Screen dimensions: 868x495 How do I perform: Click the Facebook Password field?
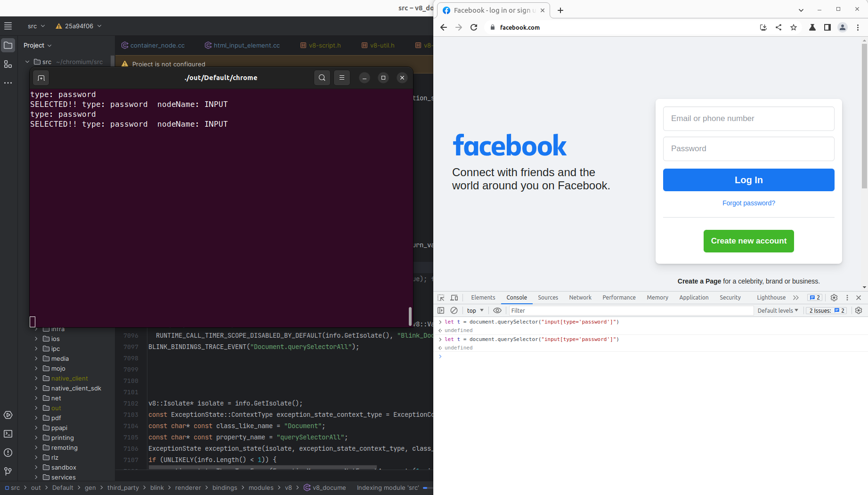pos(749,149)
